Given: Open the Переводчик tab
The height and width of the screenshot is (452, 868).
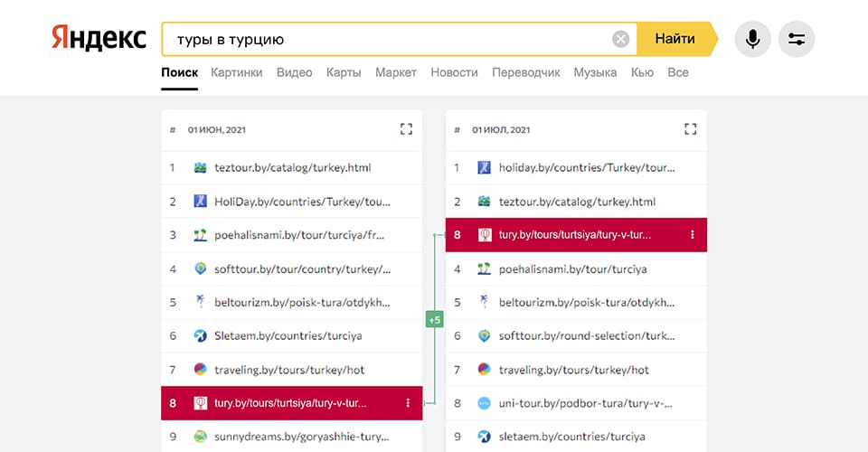Looking at the screenshot, I should point(526,72).
